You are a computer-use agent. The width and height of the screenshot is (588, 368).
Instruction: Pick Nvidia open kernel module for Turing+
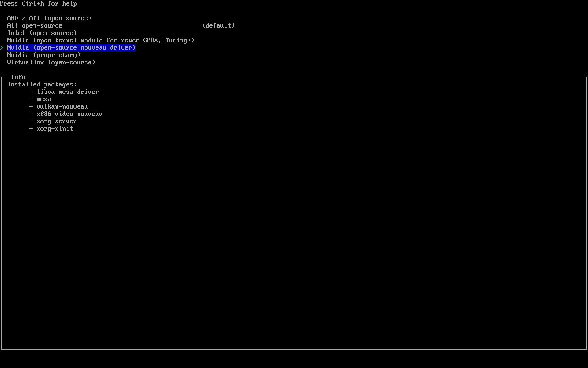coord(101,40)
